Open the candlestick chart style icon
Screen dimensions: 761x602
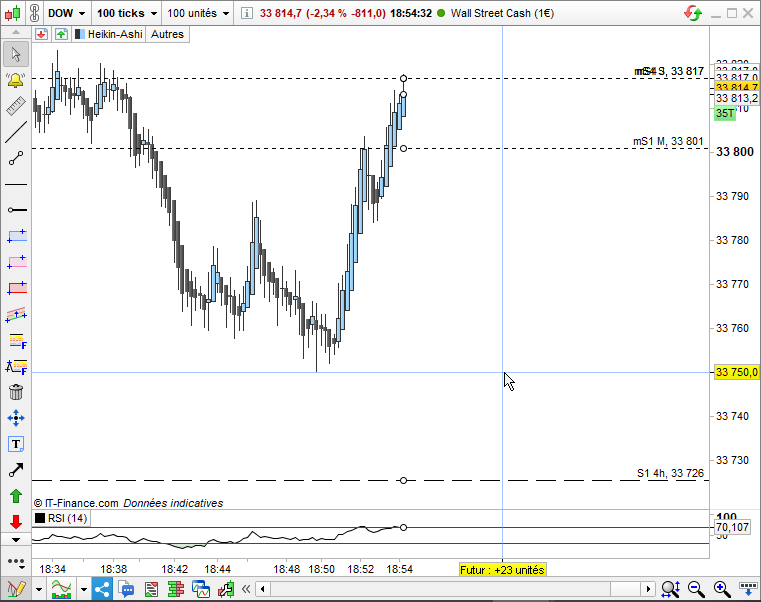point(13,13)
